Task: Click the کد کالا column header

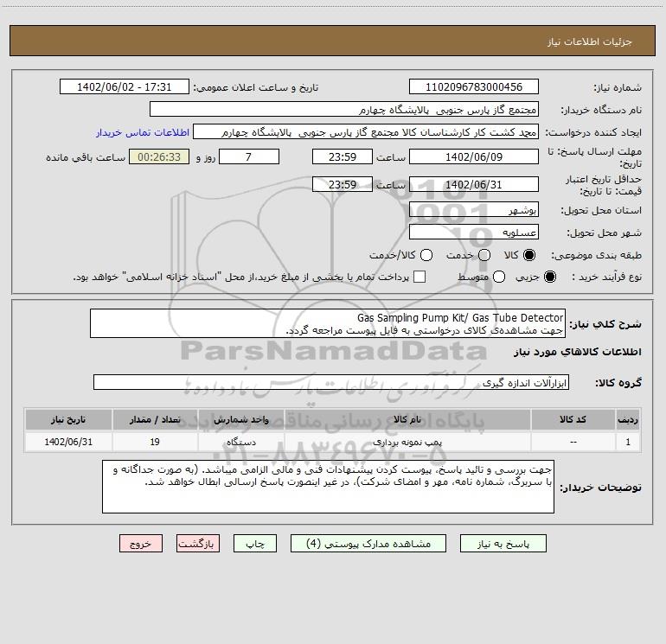Action: click(573, 419)
